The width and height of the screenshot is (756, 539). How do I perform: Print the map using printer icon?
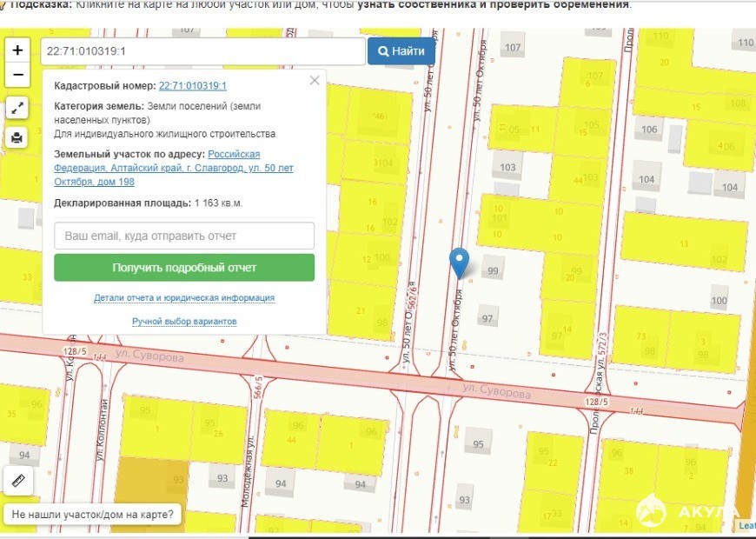pyautogui.click(x=17, y=137)
